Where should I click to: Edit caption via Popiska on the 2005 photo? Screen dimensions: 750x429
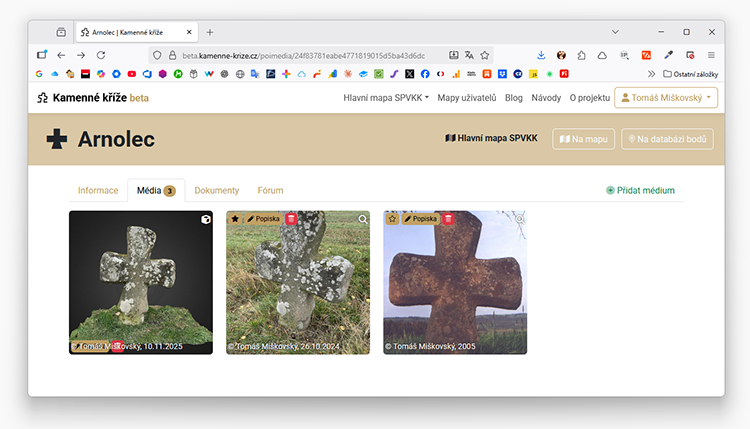pyautogui.click(x=420, y=219)
